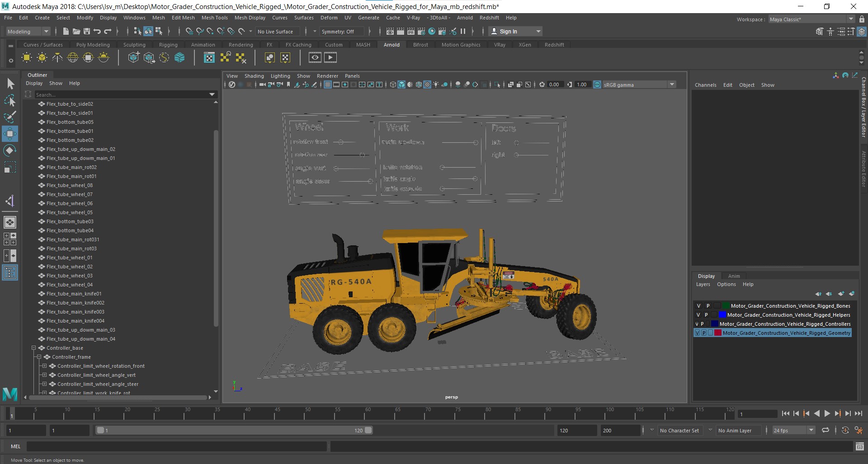Viewport: 868px width, 464px height.
Task: Click color swatch of Rigged_Helpers layer
Action: click(x=722, y=315)
